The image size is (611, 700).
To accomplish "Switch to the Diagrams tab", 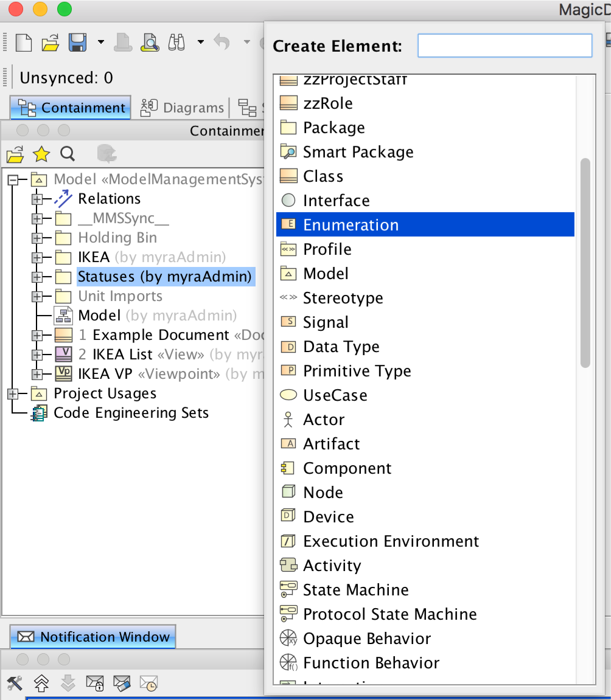I will (x=182, y=108).
